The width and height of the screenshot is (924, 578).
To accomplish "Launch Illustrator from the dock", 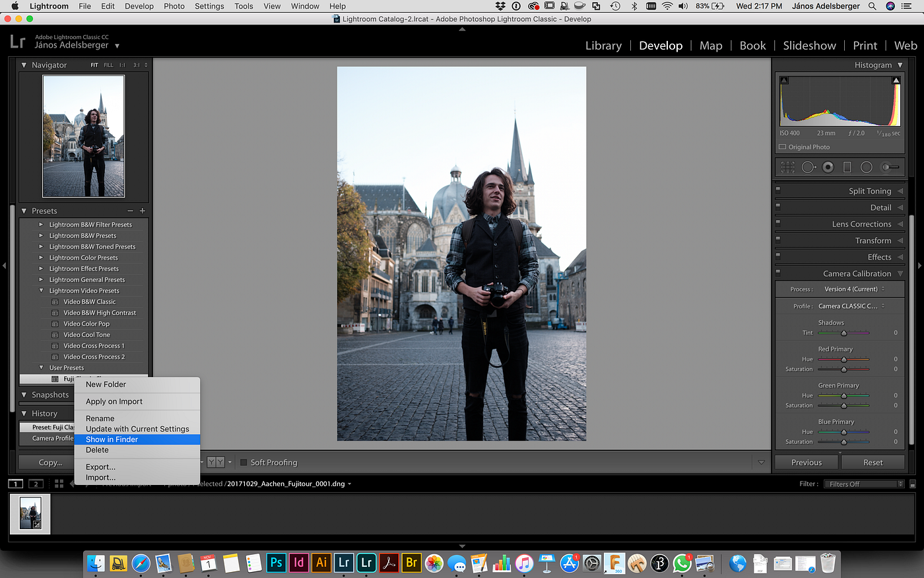I will 321,563.
